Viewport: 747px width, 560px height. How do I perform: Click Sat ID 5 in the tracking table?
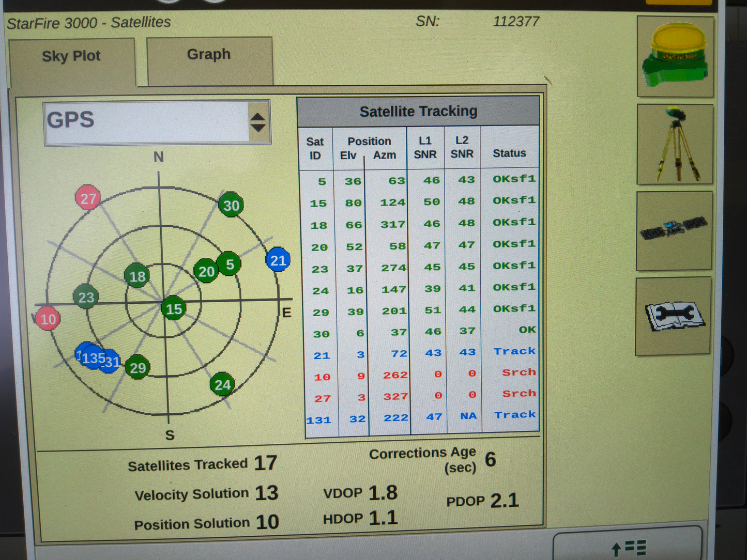click(322, 181)
